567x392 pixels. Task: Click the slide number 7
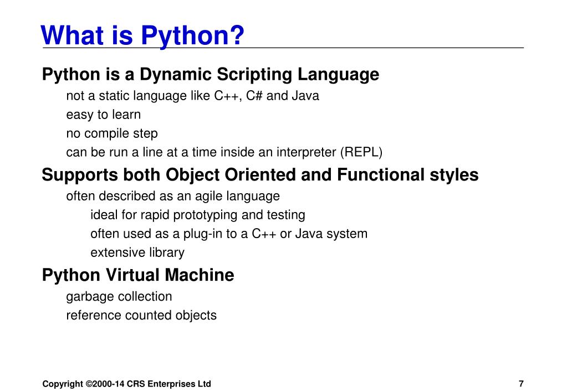tap(521, 384)
